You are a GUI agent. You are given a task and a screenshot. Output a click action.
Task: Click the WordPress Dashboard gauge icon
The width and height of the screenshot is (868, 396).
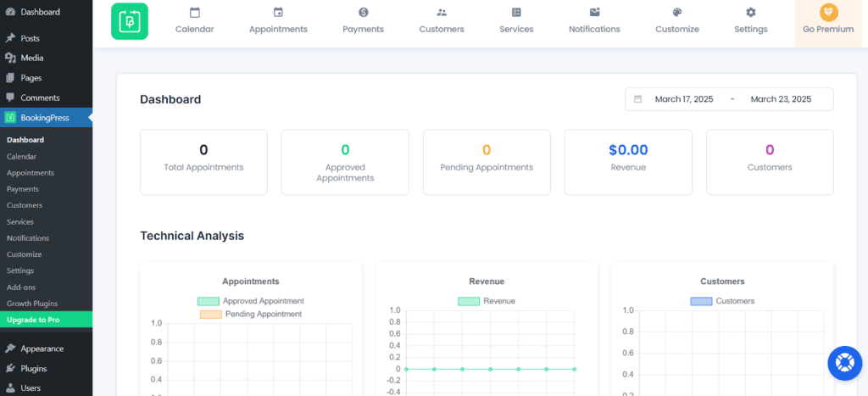[x=10, y=12]
